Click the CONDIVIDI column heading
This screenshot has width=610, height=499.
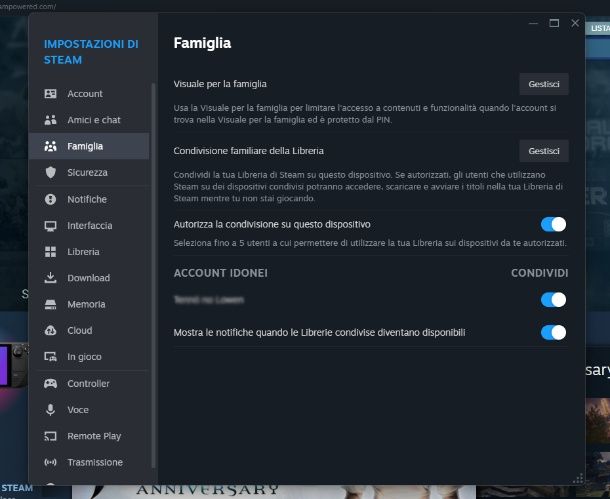tap(539, 273)
